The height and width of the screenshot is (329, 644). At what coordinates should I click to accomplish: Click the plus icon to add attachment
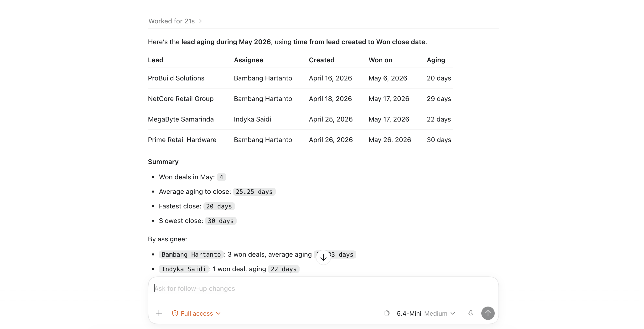point(159,313)
